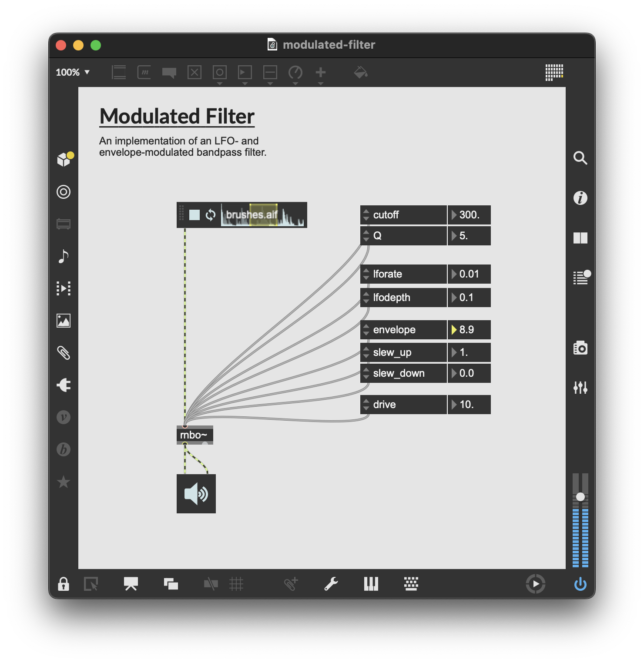Add a message box using the m icon
Screen dimensions: 644x663
(x=144, y=72)
